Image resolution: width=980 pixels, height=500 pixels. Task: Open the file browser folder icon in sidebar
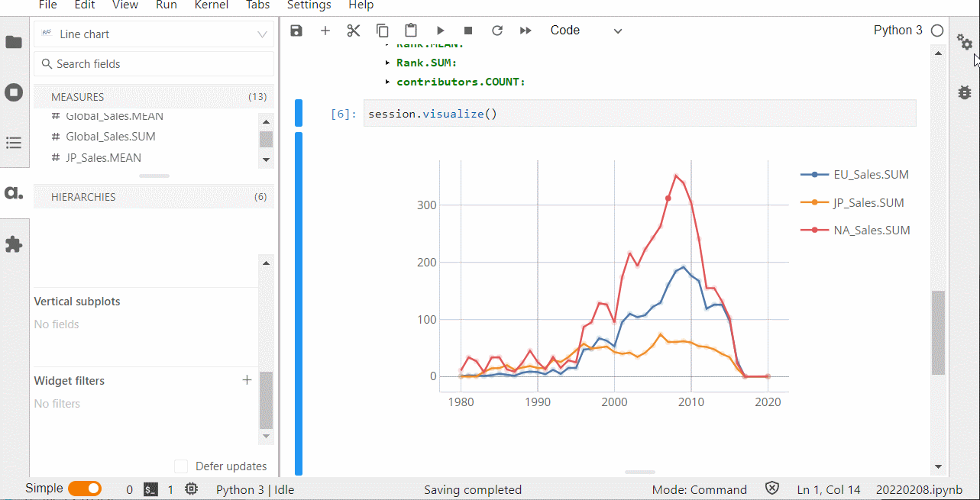(x=14, y=42)
